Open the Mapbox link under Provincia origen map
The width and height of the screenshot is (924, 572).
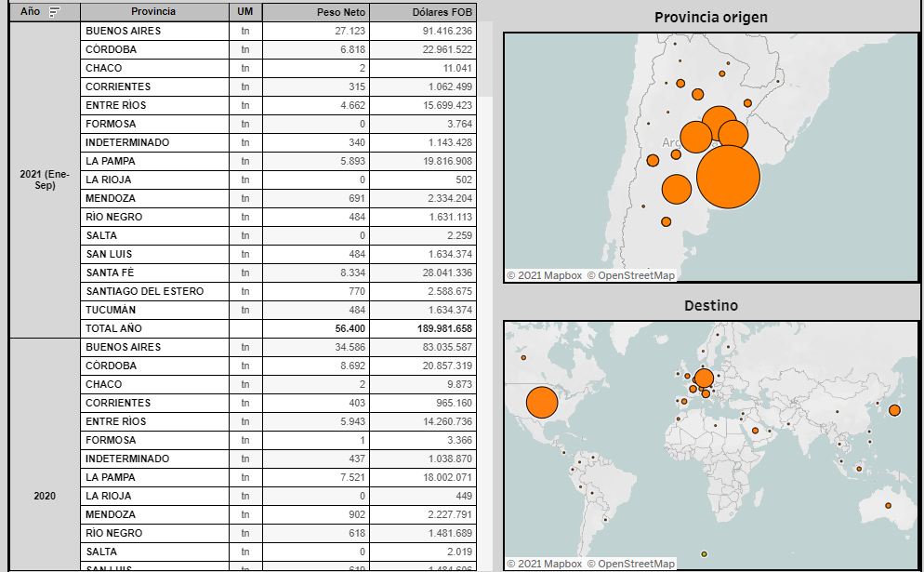click(x=544, y=275)
